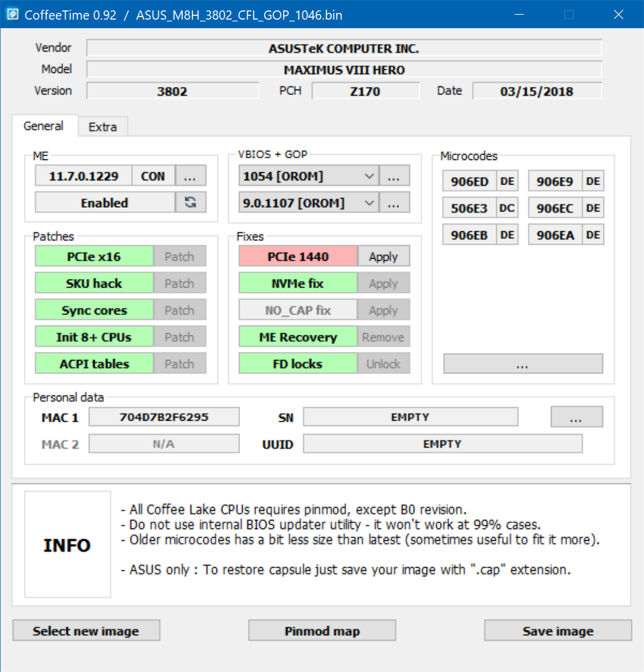Select the General tab
Viewport: 644px width, 672px height.
pos(44,126)
